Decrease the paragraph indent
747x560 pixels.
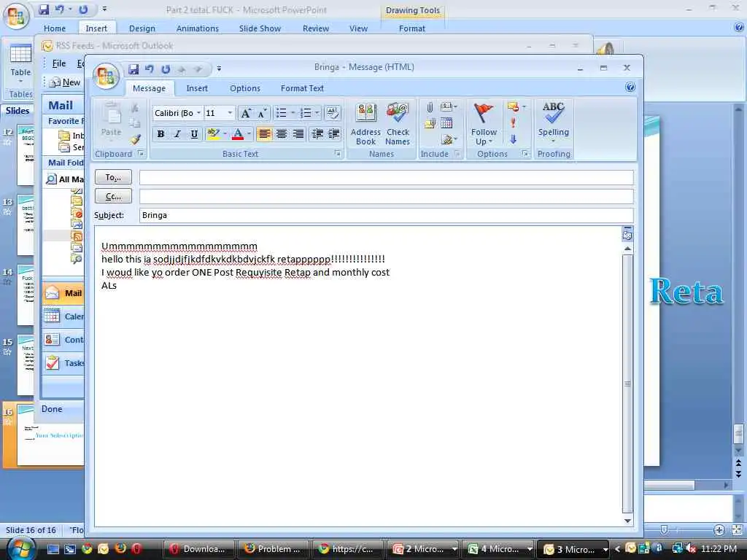[x=317, y=134]
